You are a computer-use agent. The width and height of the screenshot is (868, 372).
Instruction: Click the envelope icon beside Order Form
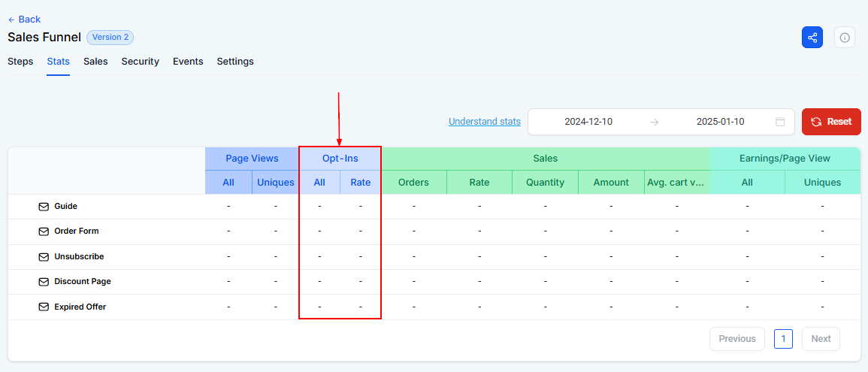point(44,231)
